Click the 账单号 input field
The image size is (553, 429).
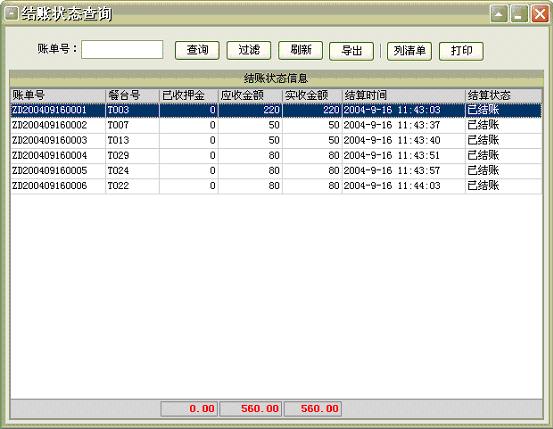pyautogui.click(x=122, y=49)
